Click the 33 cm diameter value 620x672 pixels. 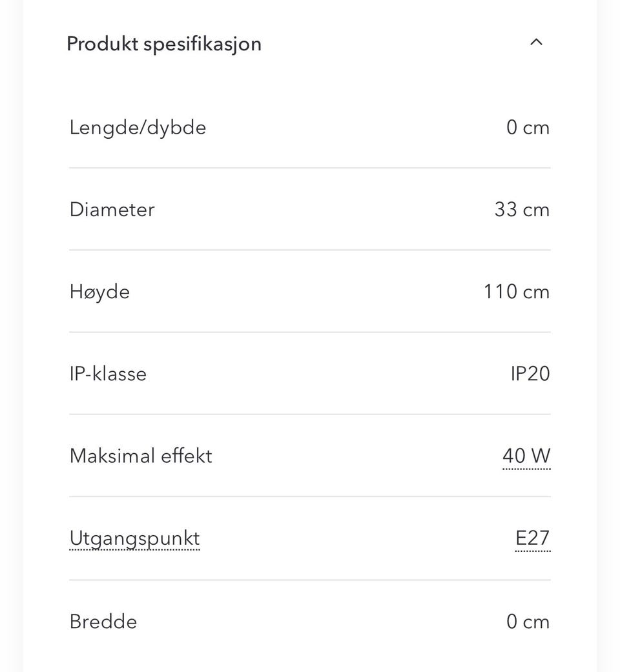click(x=522, y=210)
